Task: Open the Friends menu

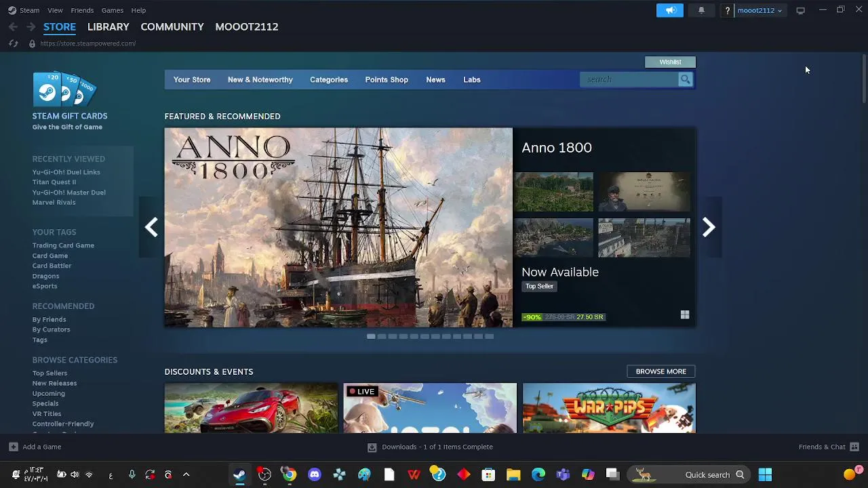Action: pos(82,10)
